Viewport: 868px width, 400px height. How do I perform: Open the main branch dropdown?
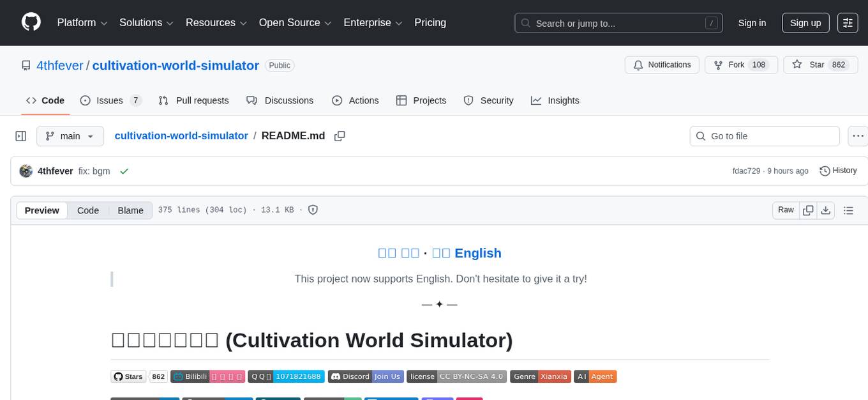(70, 135)
